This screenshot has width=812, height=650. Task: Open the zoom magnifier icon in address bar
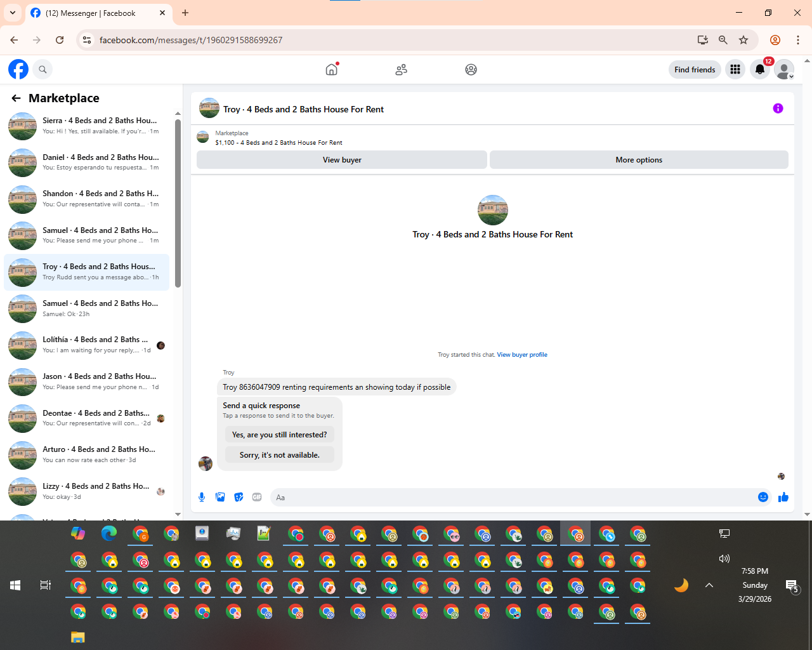[x=723, y=40]
